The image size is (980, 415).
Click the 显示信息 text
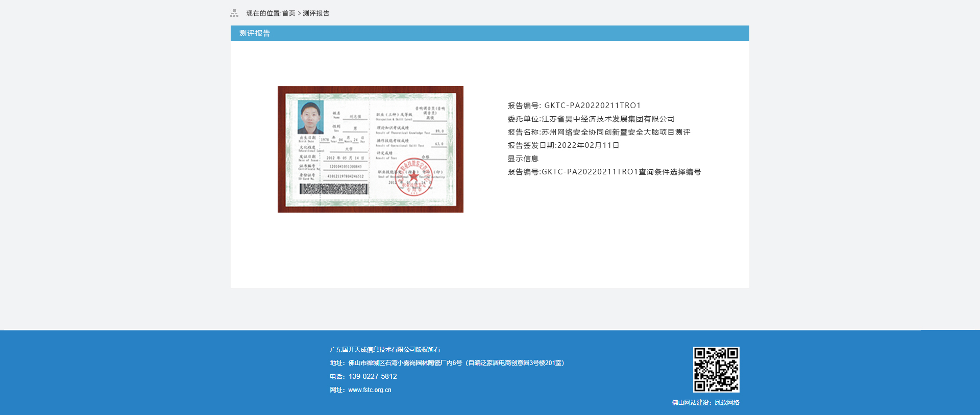pyautogui.click(x=523, y=159)
